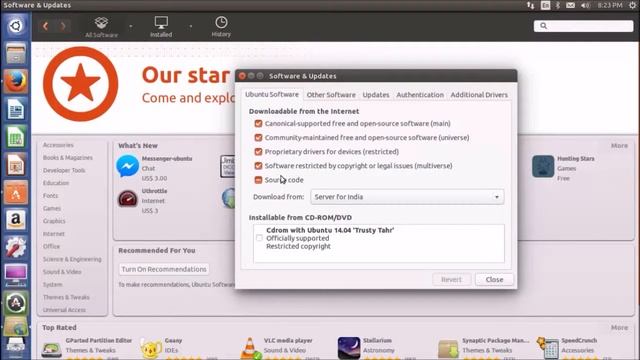Open VLC media player icon
The image size is (640, 360).
pos(250,348)
